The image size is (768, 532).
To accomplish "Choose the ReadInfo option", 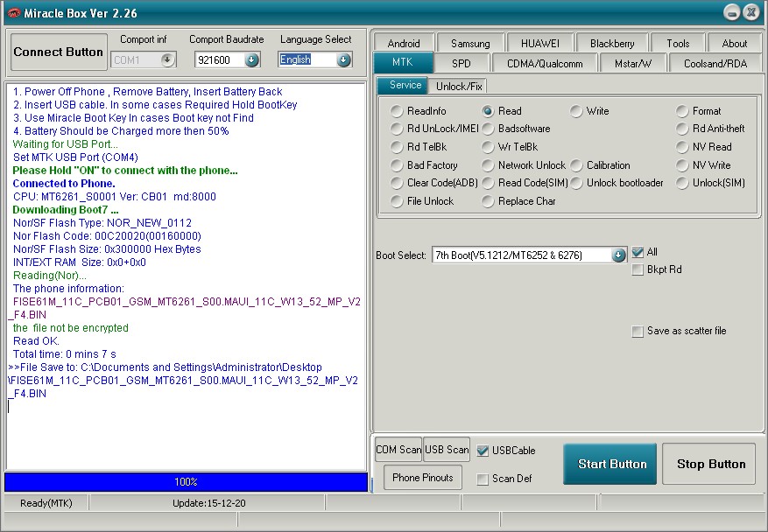I will 398,111.
